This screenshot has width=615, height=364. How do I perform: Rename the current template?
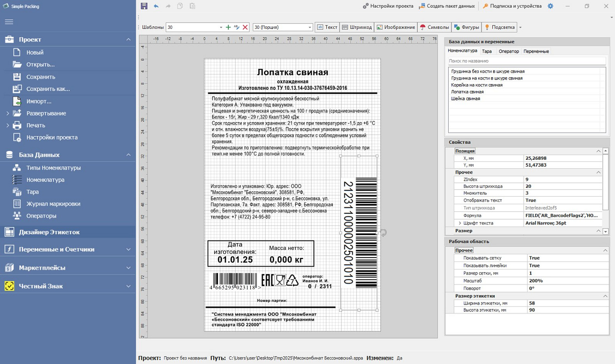click(x=237, y=27)
